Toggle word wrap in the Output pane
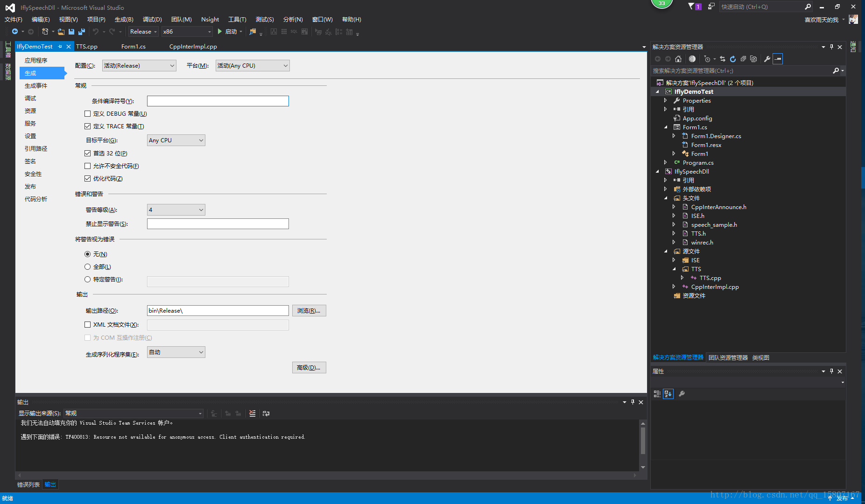Screen dimensions: 865x504 (x=266, y=413)
